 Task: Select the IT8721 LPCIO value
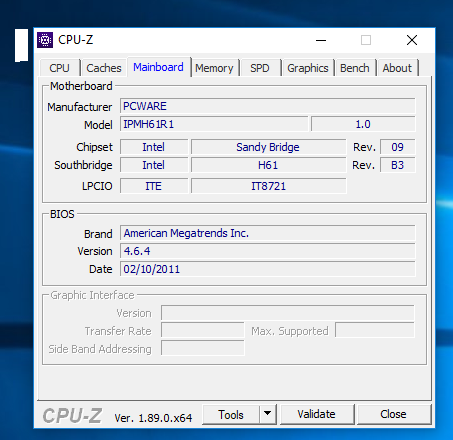pyautogui.click(x=268, y=186)
